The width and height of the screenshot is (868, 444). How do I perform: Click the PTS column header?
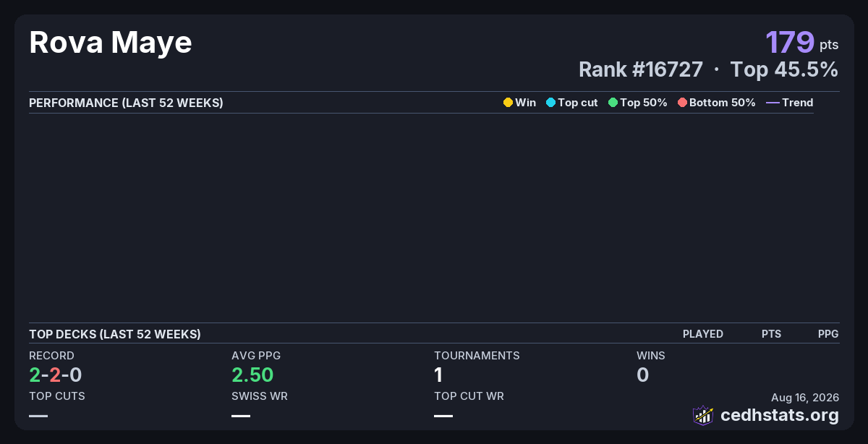771,334
